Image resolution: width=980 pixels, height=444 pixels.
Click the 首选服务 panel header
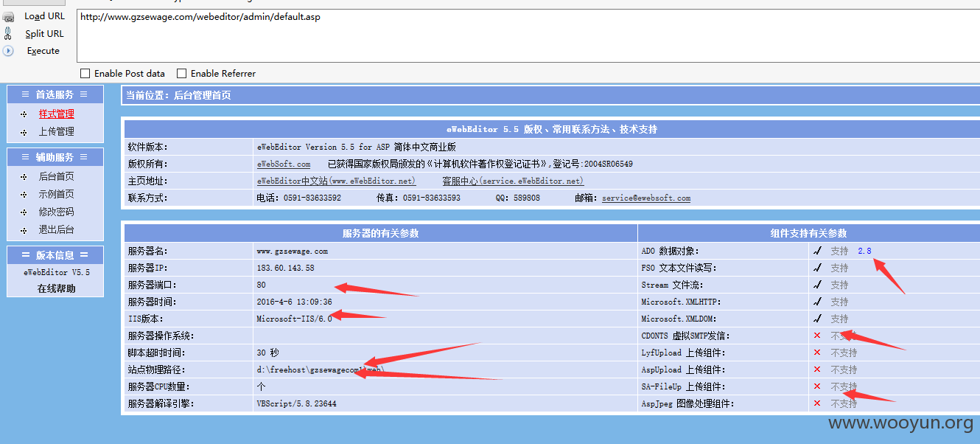point(55,94)
